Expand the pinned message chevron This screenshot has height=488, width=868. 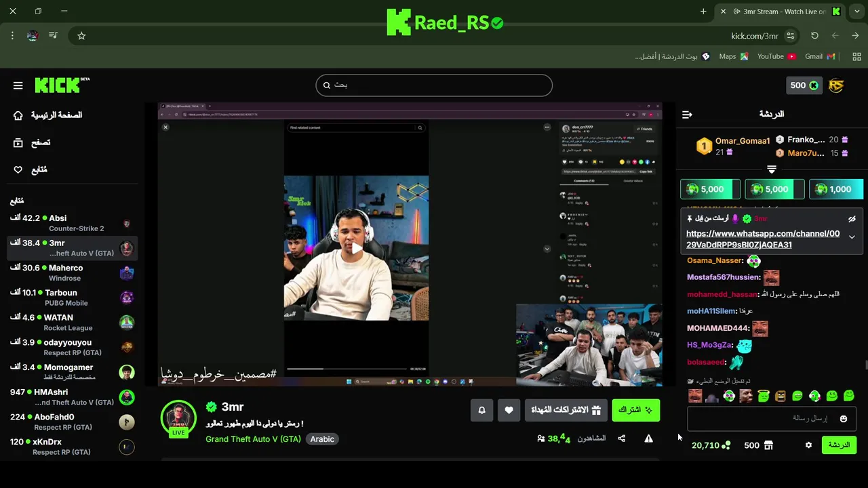(852, 237)
